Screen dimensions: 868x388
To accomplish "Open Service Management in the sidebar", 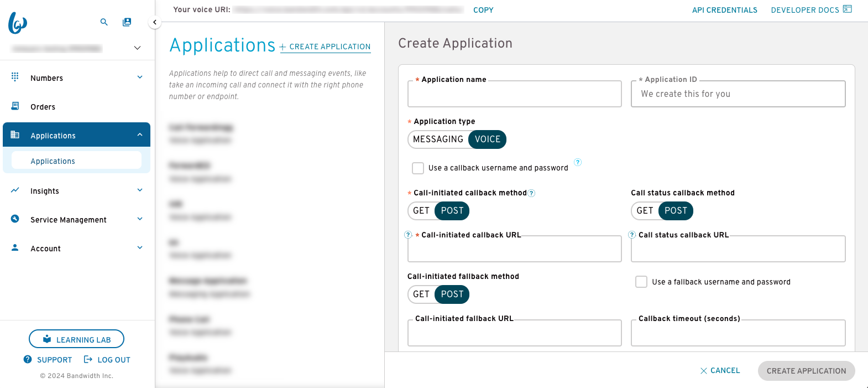I will pyautogui.click(x=77, y=219).
